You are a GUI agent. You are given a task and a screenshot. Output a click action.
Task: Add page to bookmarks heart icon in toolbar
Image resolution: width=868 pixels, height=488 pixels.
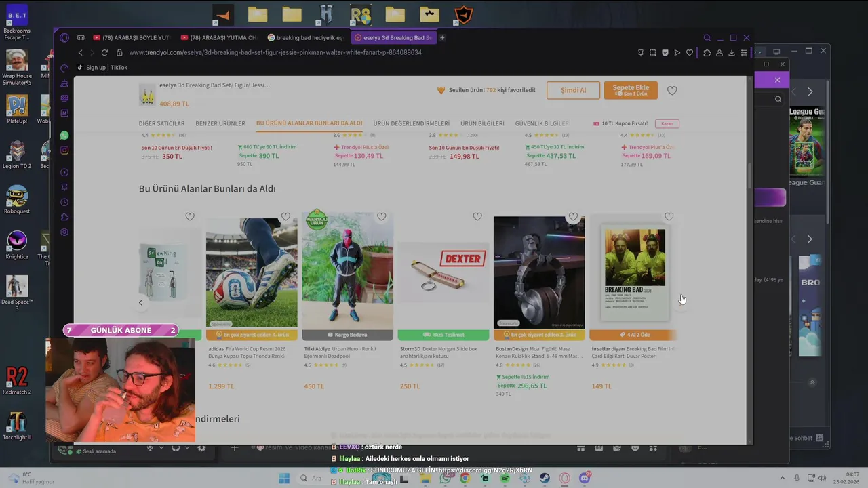pyautogui.click(x=690, y=52)
